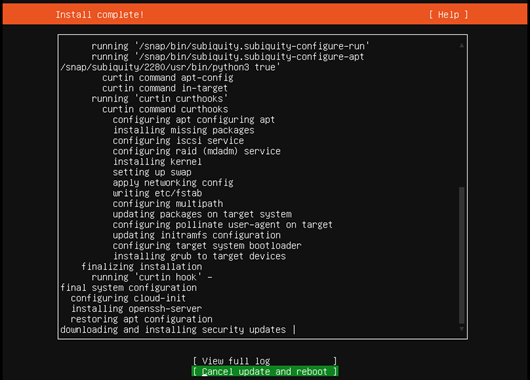The width and height of the screenshot is (530, 380).
Task: Select the 'installing openssh-server' log line
Action: pyautogui.click(x=136, y=308)
